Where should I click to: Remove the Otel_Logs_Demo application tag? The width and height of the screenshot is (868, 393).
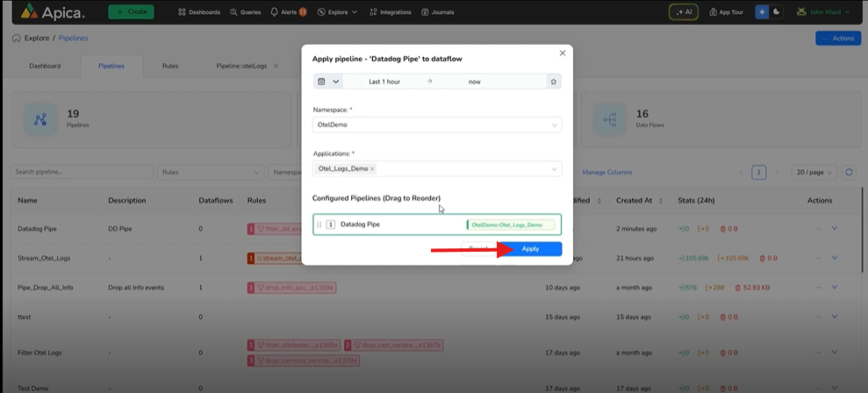(x=372, y=168)
